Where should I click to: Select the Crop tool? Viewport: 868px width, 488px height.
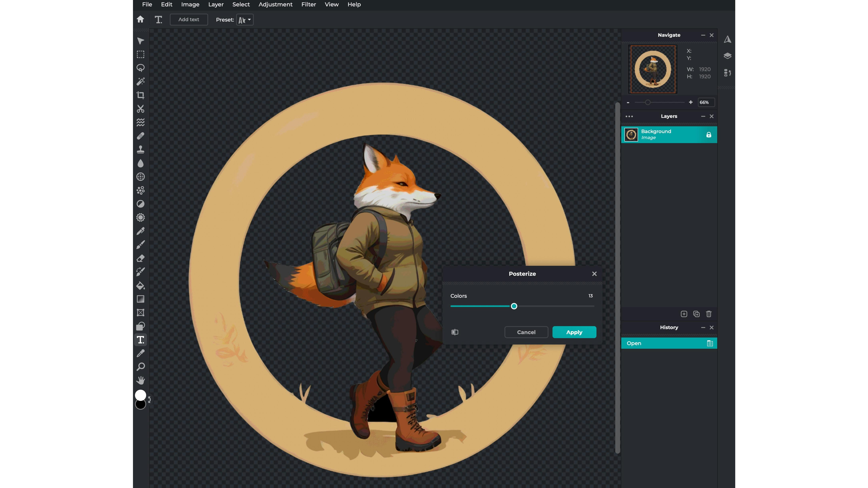(x=141, y=95)
